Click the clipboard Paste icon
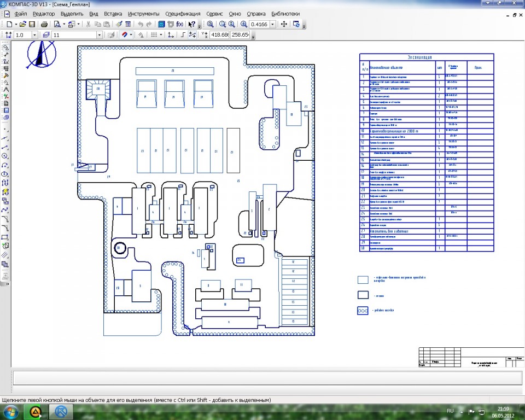The height and width of the screenshot is (420, 525). click(107, 24)
